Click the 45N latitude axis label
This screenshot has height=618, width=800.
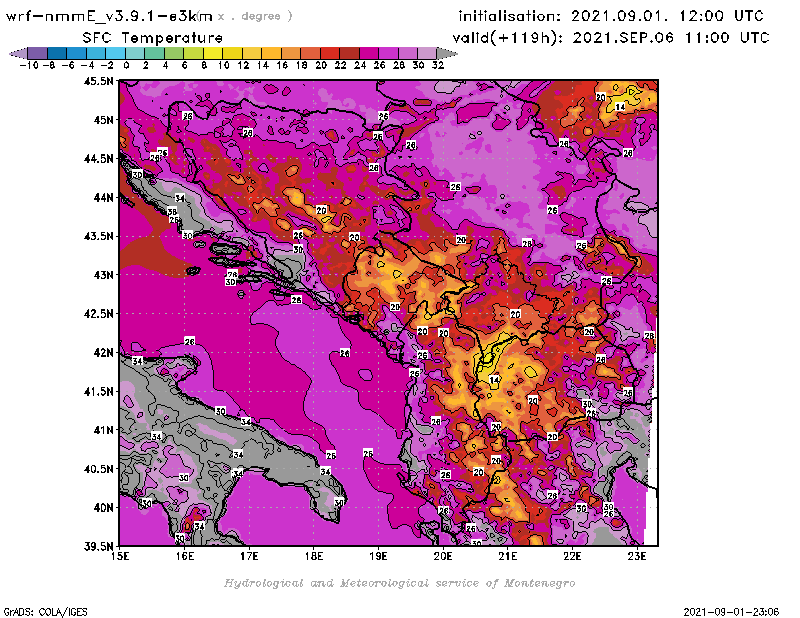click(103, 120)
